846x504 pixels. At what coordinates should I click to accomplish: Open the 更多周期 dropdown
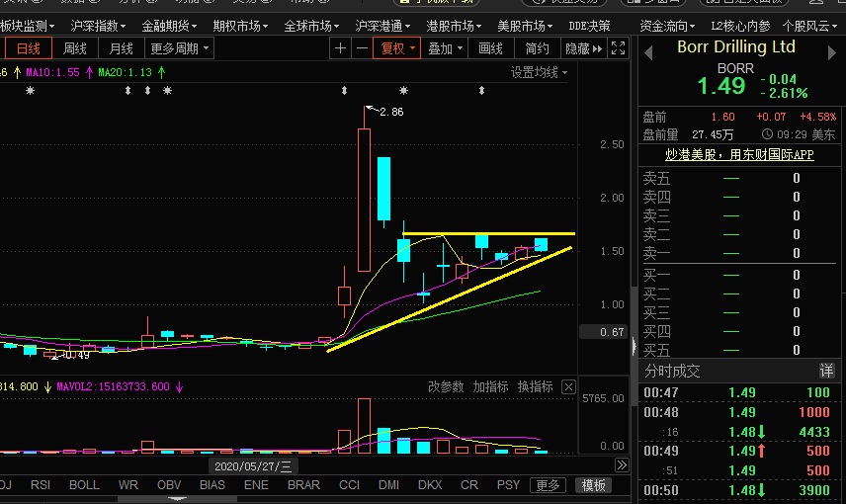pyautogui.click(x=178, y=48)
